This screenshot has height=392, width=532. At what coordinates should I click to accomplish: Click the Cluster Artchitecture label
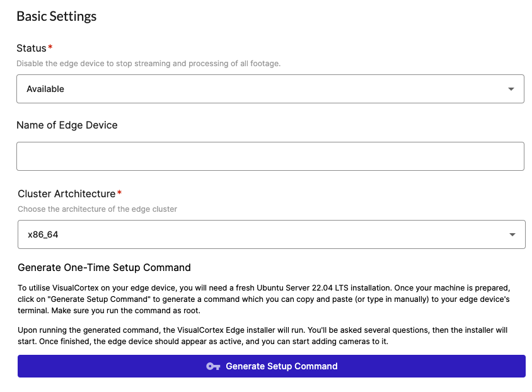point(67,193)
